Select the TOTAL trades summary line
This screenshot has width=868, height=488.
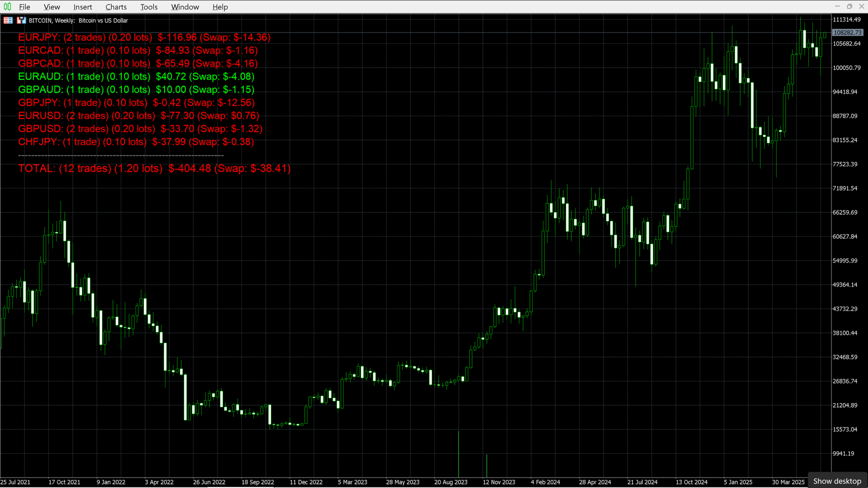pyautogui.click(x=154, y=168)
